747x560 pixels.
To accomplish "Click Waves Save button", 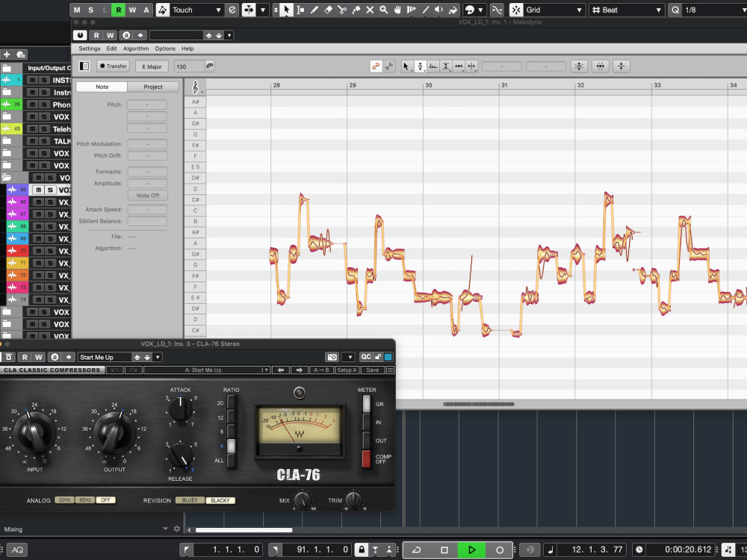I will (x=373, y=370).
